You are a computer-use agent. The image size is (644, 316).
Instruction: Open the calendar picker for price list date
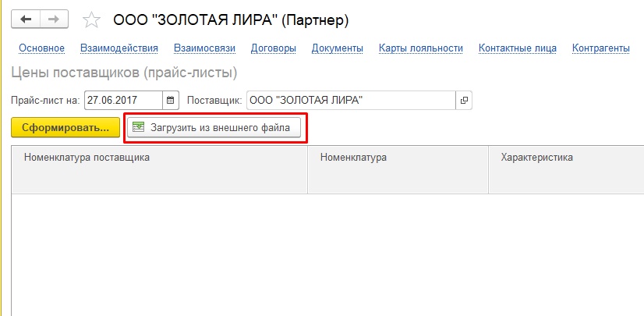171,100
